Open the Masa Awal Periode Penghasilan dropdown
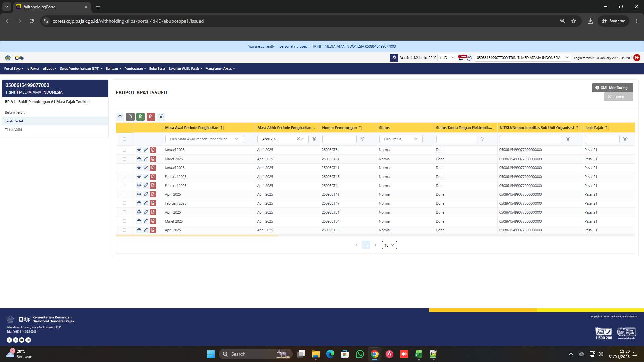 coord(204,139)
